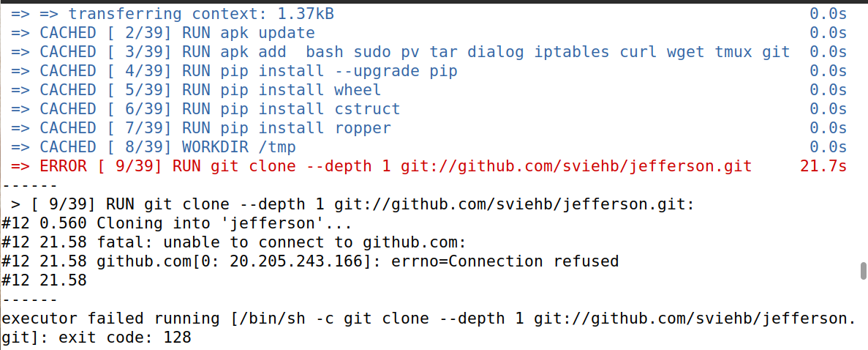This screenshot has height=350, width=868.
Task: Click the dashed separator above 'executor failed'
Action: (x=29, y=299)
